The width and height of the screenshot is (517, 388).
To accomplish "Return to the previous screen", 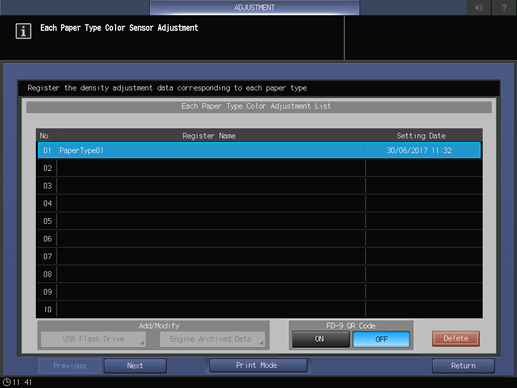I will 463,366.
